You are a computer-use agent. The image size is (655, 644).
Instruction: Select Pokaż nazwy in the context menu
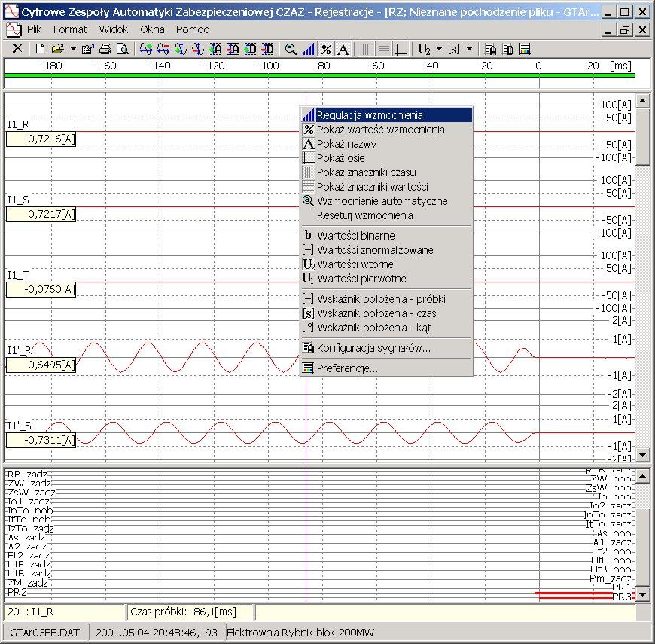[387, 144]
